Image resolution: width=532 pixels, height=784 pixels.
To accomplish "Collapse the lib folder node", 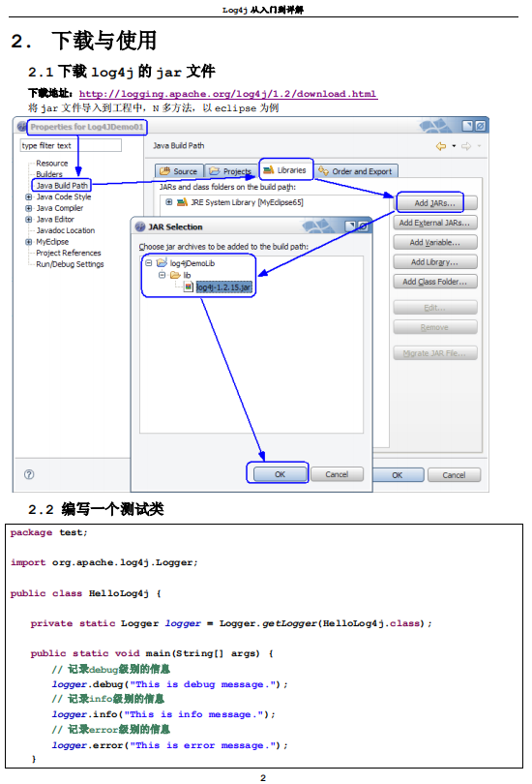I will [162, 275].
